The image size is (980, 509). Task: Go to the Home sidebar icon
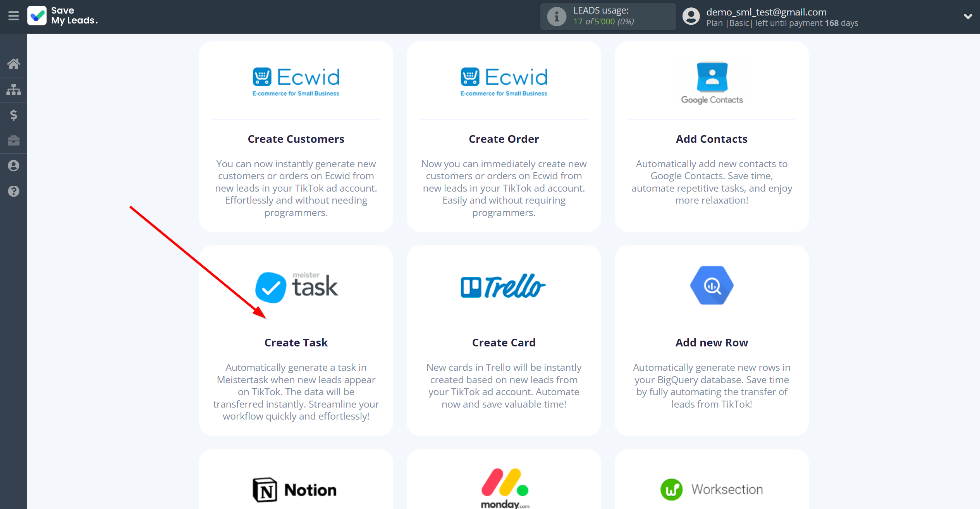(14, 64)
